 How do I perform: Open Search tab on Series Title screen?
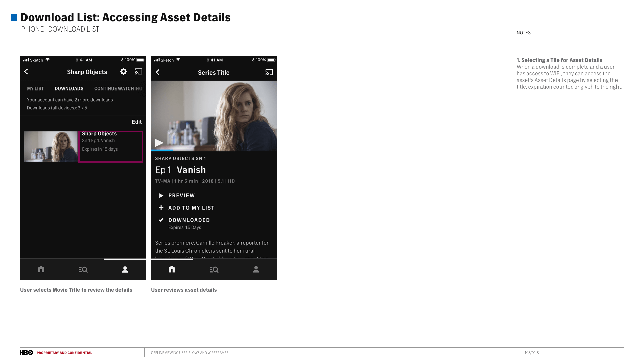coord(214,269)
